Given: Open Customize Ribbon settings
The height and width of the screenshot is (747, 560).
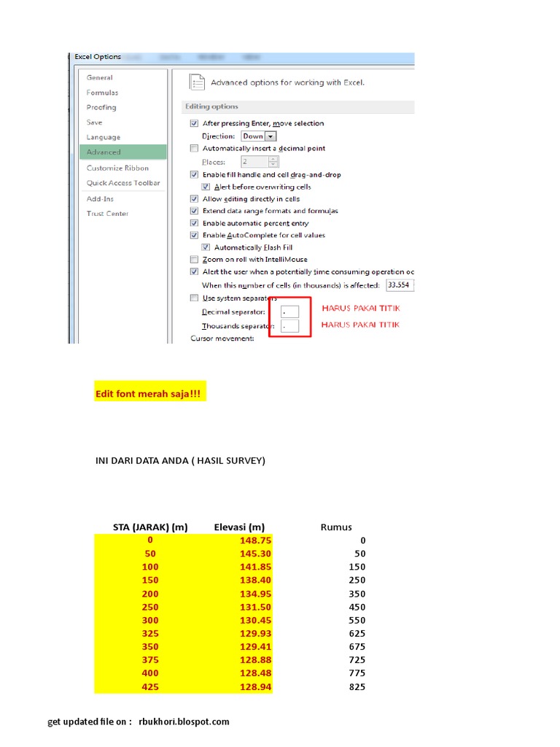Looking at the screenshot, I should point(117,169).
